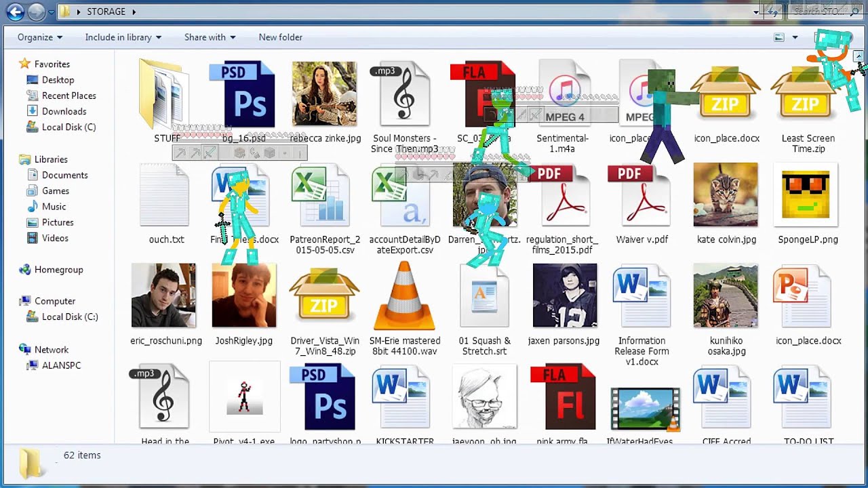Click the scrollbar up arrow of file list
The height and width of the screenshot is (488, 868).
[x=859, y=56]
